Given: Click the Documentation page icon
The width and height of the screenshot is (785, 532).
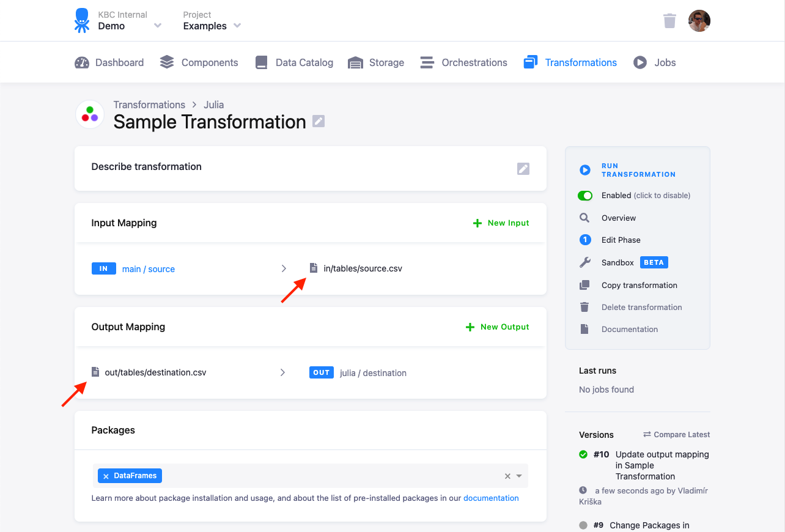Looking at the screenshot, I should (584, 329).
